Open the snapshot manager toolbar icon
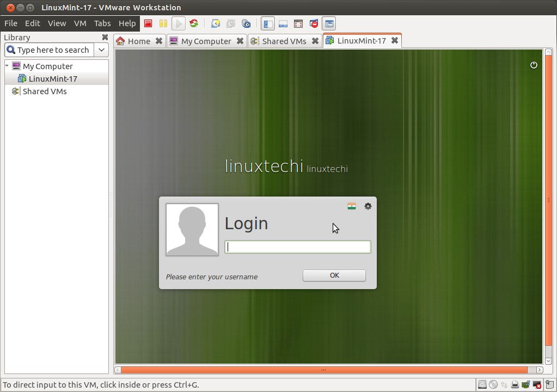557x392 pixels. [x=246, y=24]
